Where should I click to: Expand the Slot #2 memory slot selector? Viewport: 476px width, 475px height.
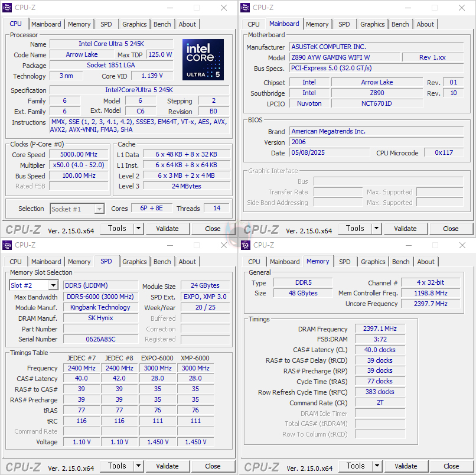click(x=53, y=285)
